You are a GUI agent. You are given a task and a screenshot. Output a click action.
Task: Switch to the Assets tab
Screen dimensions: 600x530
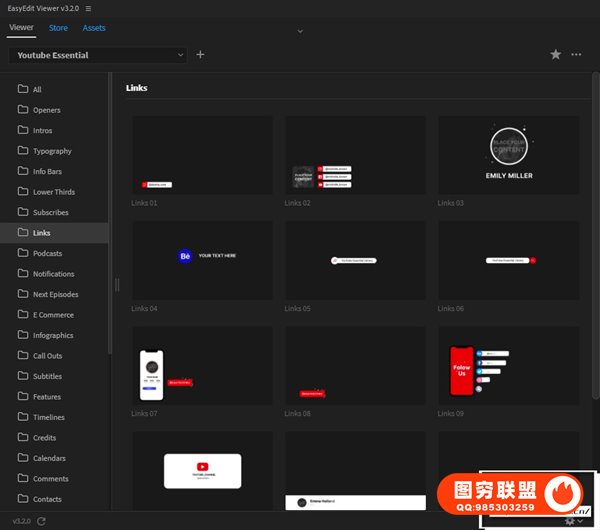click(x=94, y=28)
